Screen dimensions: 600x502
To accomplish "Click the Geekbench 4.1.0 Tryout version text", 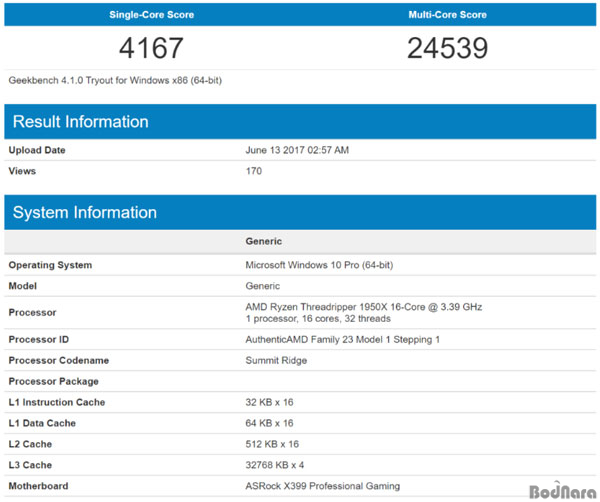I will coord(115,80).
